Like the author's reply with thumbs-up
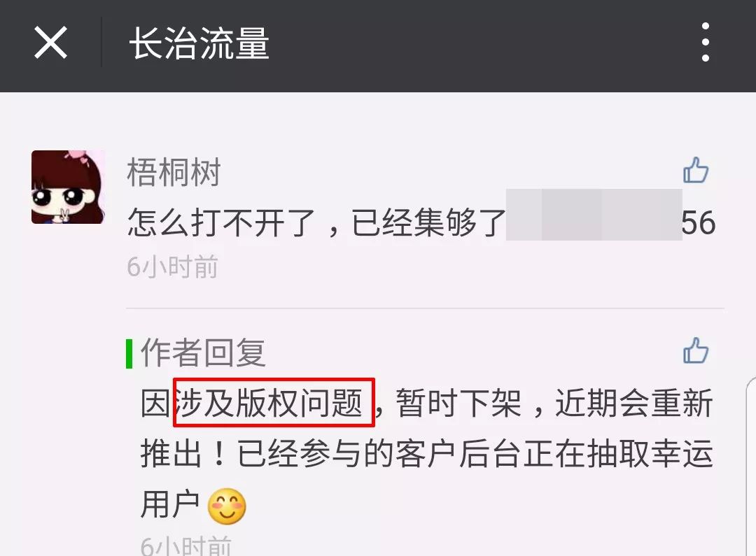The image size is (756, 556). coord(696,350)
